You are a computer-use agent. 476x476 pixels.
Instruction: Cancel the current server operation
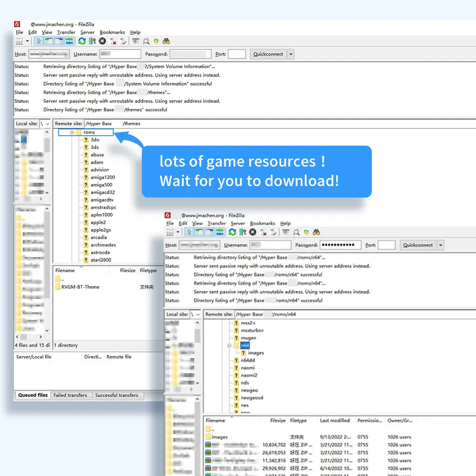pos(101,40)
